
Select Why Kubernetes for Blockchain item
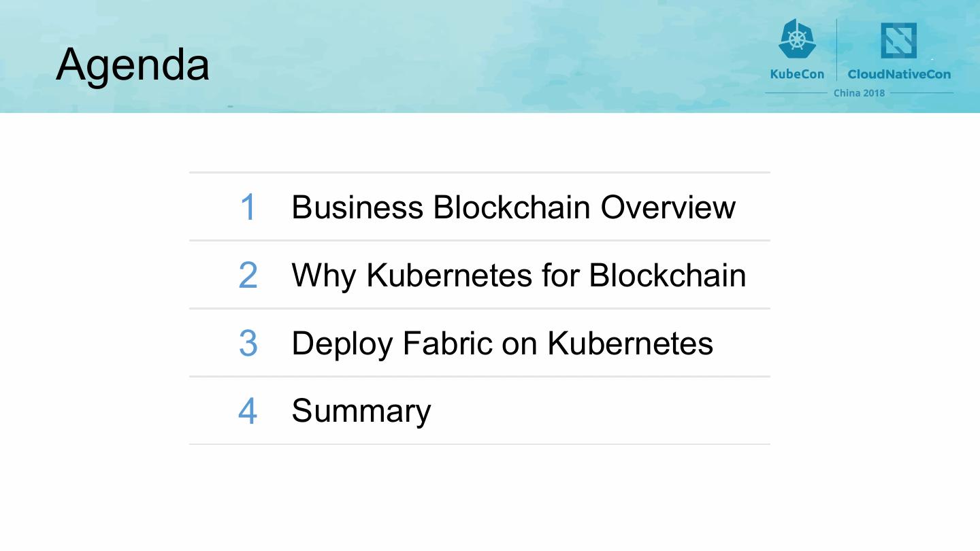[x=519, y=275]
